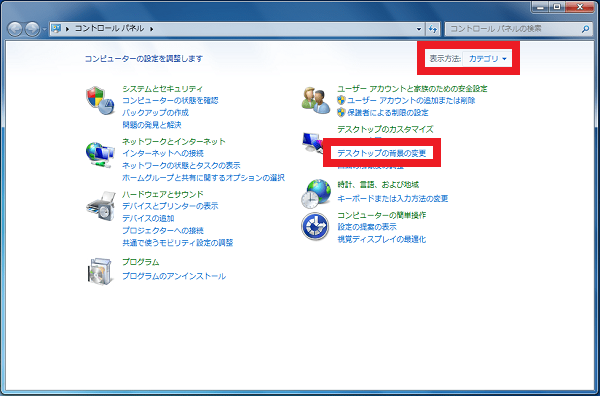
Task: Open システムとセキュリティ category heading
Action: tap(162, 89)
